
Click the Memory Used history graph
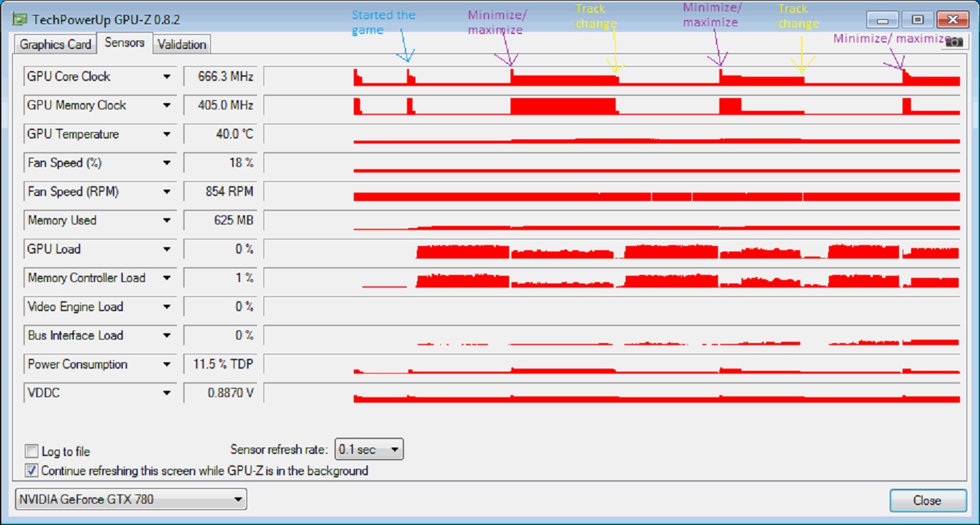coord(612,220)
